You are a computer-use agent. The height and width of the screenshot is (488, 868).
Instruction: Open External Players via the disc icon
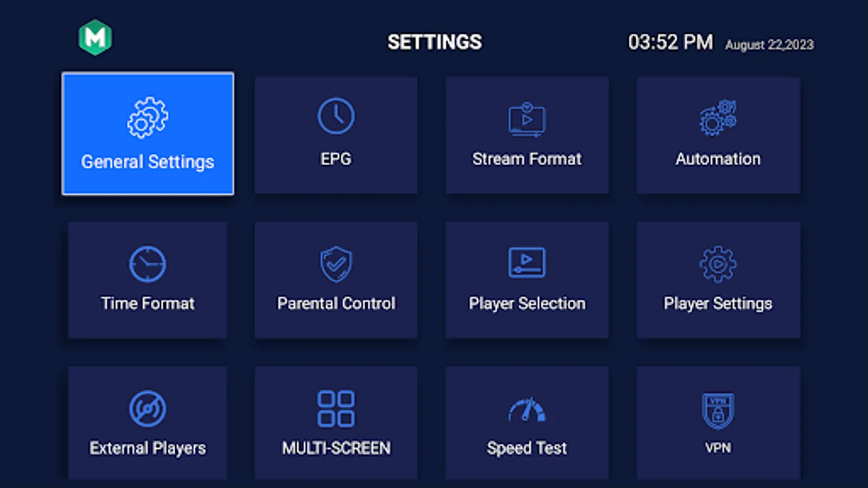click(148, 409)
